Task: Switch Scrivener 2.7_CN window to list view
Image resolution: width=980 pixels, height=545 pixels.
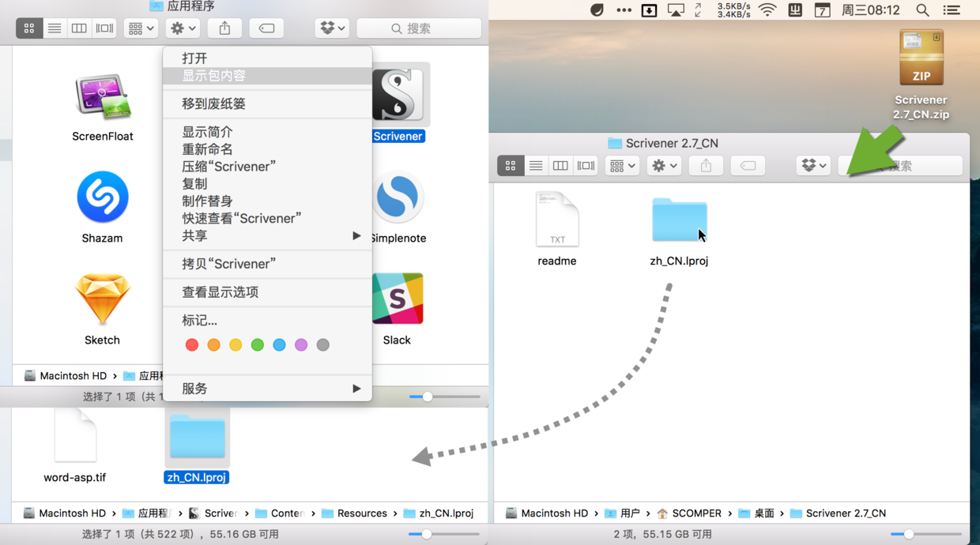Action: point(536,166)
